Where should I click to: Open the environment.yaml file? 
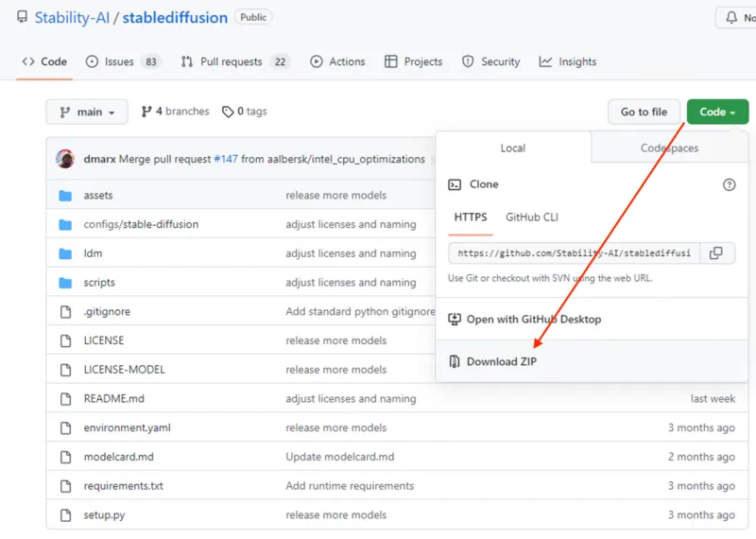click(x=128, y=427)
